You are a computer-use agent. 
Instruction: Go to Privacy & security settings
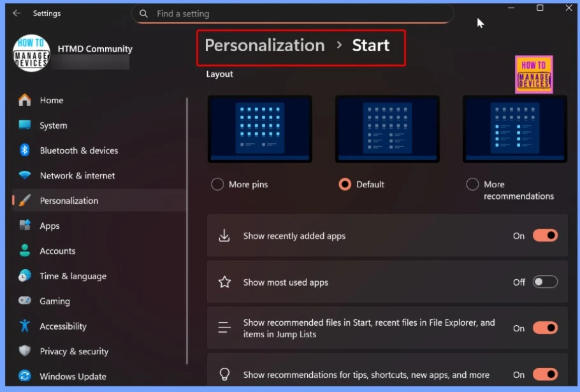point(73,351)
